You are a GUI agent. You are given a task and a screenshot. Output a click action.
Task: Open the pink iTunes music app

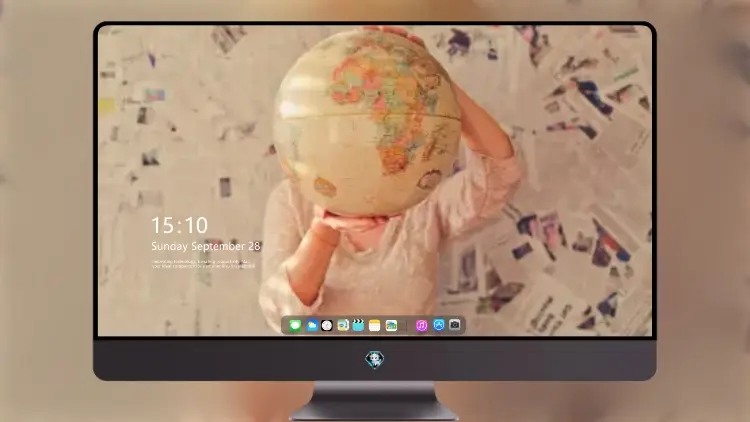421,325
